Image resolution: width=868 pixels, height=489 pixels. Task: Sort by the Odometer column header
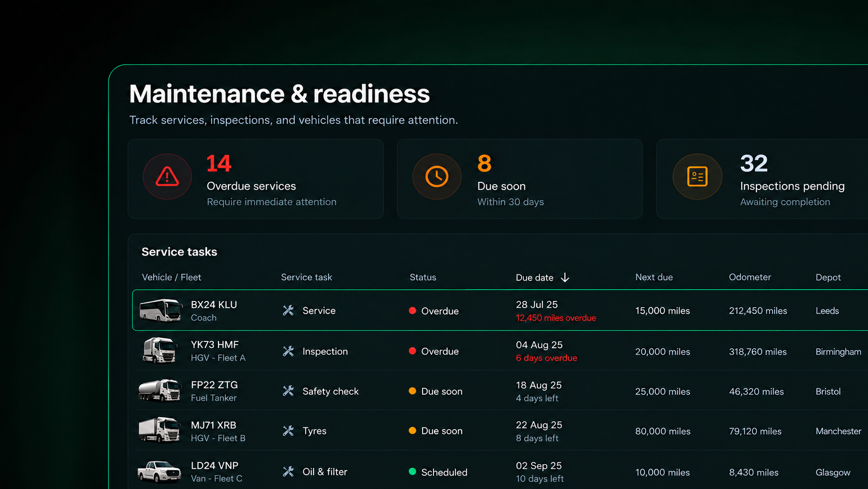pos(750,277)
